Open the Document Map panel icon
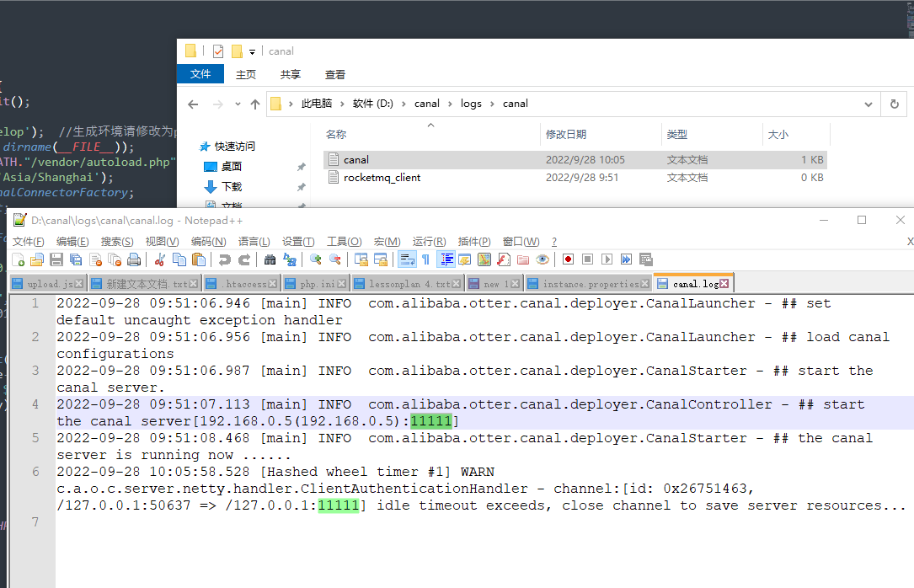 pyautogui.click(x=484, y=260)
